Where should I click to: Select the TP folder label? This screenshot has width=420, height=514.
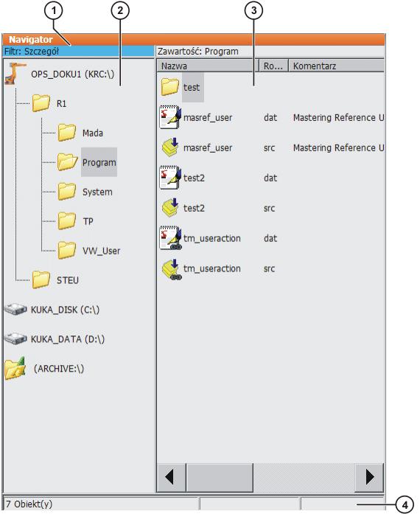pos(88,221)
